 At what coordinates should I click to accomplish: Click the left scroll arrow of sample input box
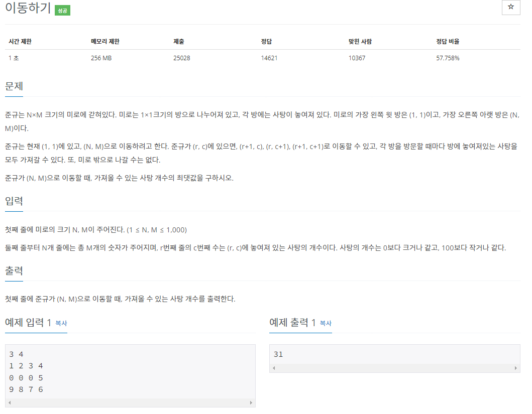tap(10, 402)
